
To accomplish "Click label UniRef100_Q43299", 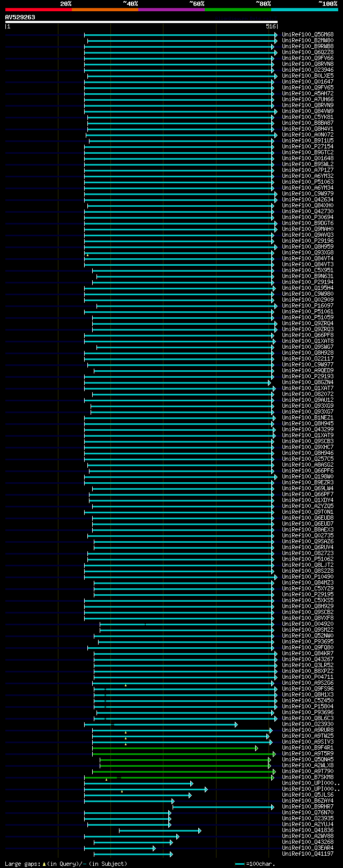I will tap(308, 430).
